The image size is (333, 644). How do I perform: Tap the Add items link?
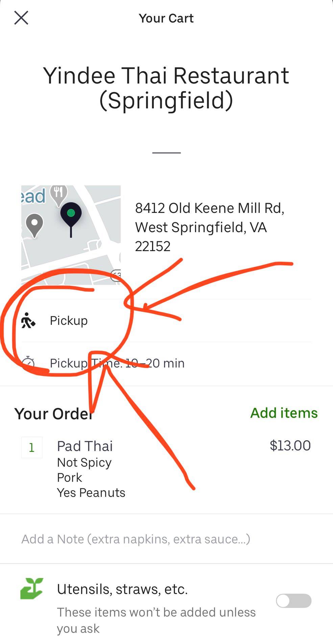(284, 413)
